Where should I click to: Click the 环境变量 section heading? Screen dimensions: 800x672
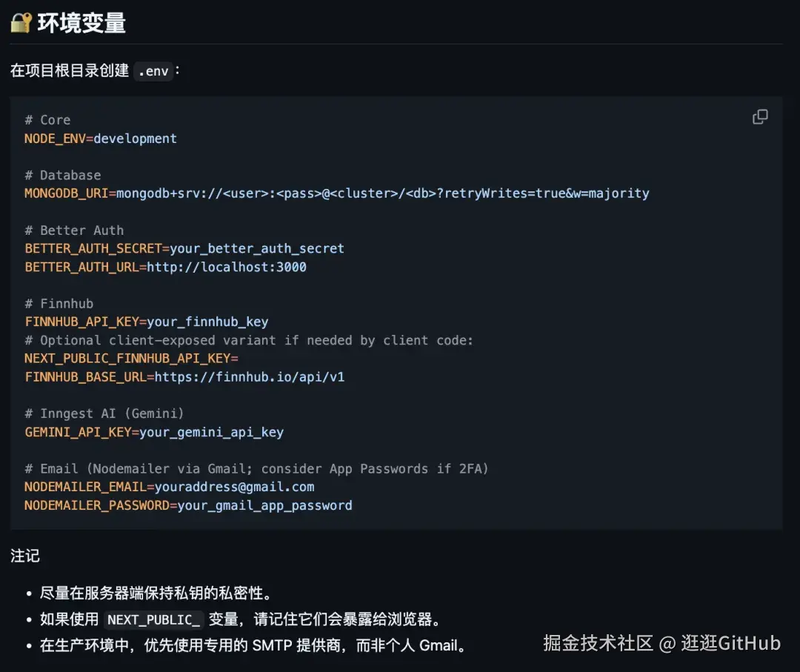coord(81,23)
